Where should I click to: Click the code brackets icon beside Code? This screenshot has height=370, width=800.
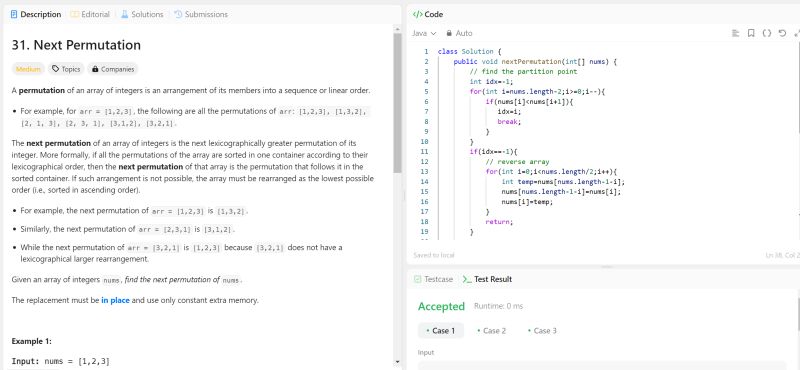coord(417,14)
